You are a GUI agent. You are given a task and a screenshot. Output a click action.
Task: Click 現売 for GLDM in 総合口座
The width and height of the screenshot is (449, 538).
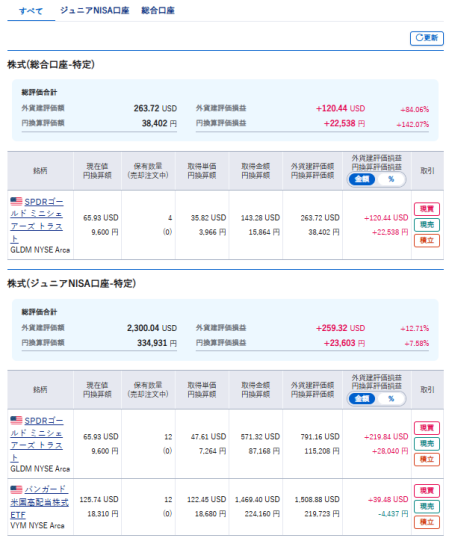[x=427, y=225]
